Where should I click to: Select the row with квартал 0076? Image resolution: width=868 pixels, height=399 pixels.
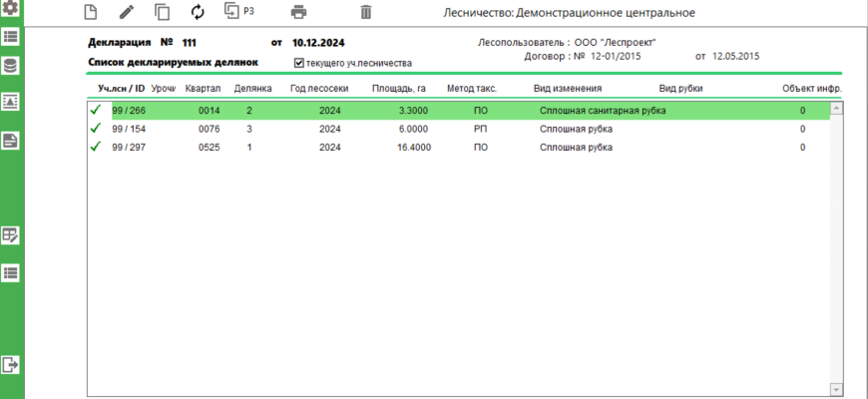point(209,129)
